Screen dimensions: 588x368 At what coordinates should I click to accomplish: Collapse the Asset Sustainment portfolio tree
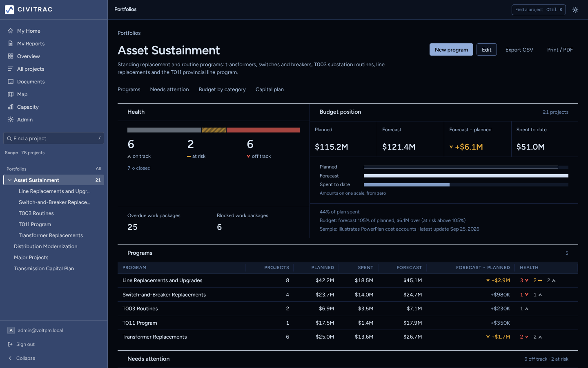(x=10, y=180)
